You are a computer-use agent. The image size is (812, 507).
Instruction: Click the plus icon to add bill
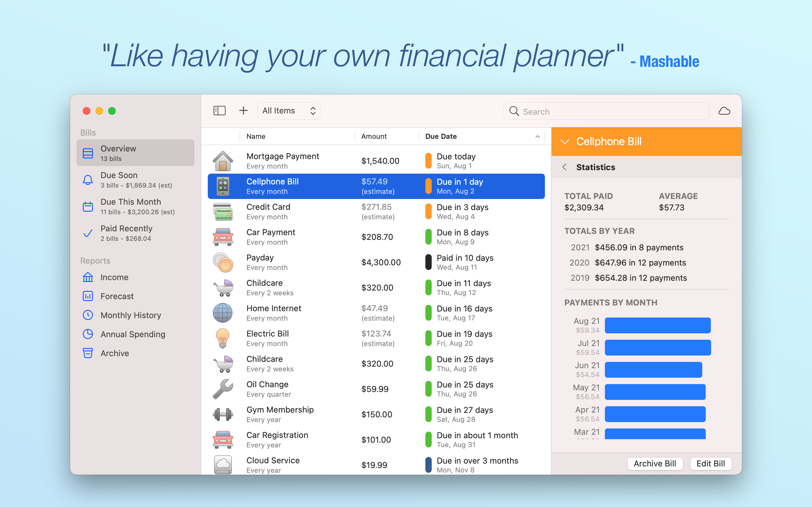coord(243,111)
